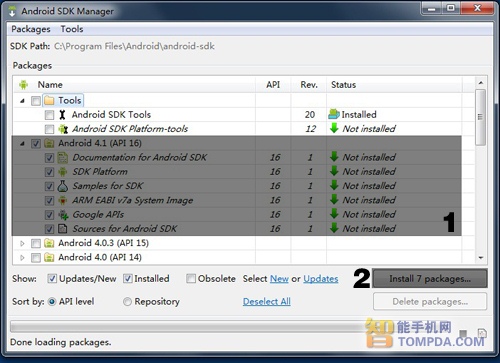Expand the Android 4.0.3 (API 15) group
The height and width of the screenshot is (363, 500).
pos(22,244)
